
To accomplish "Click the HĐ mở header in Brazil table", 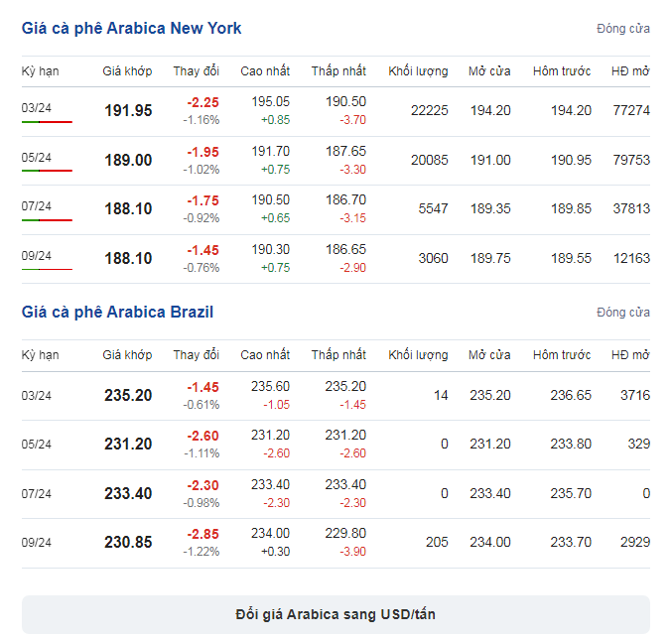I will pos(630,355).
